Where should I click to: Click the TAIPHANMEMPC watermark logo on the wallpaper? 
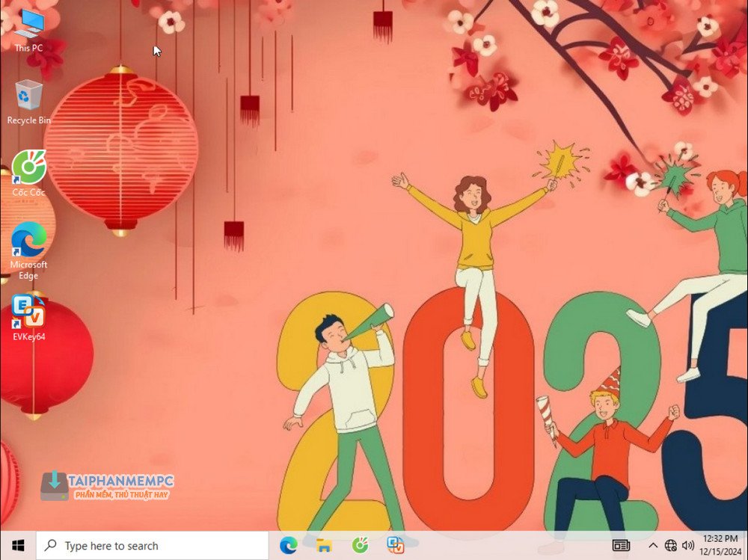pos(108,485)
